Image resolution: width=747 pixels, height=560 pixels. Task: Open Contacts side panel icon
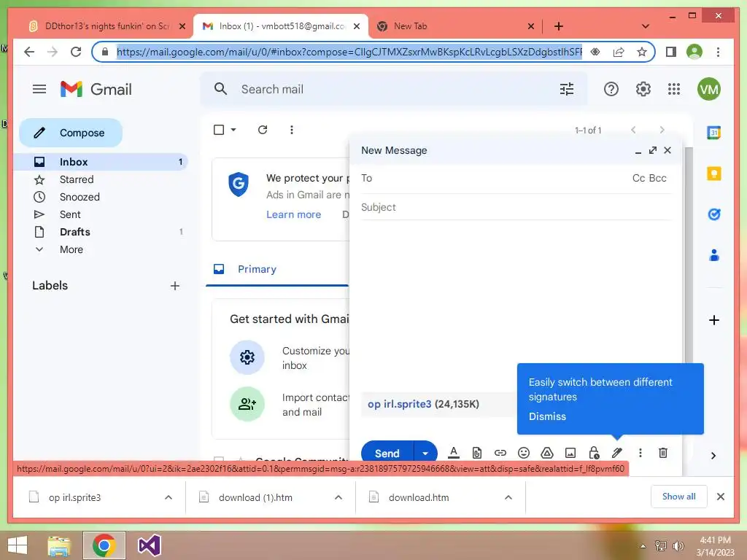713,255
